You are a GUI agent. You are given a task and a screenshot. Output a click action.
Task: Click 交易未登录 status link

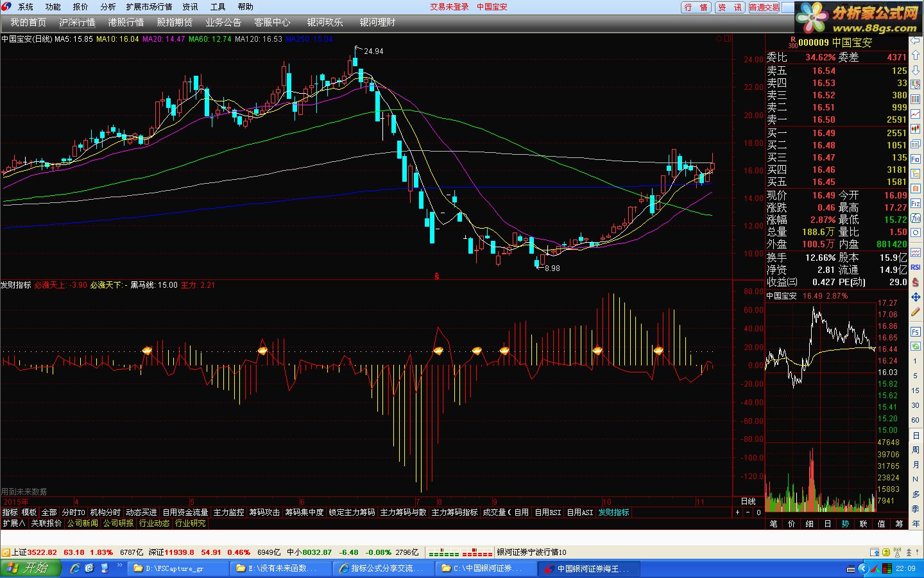[x=449, y=7]
